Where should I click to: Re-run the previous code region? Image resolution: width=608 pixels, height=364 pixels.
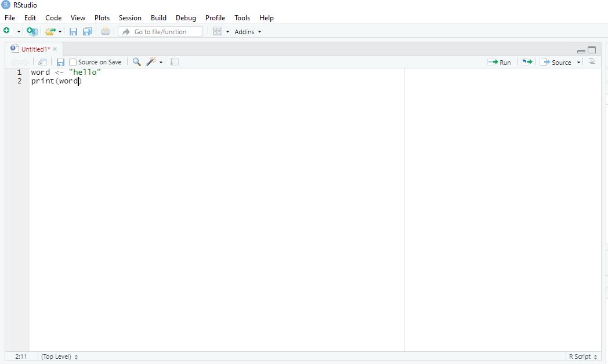pyautogui.click(x=527, y=62)
